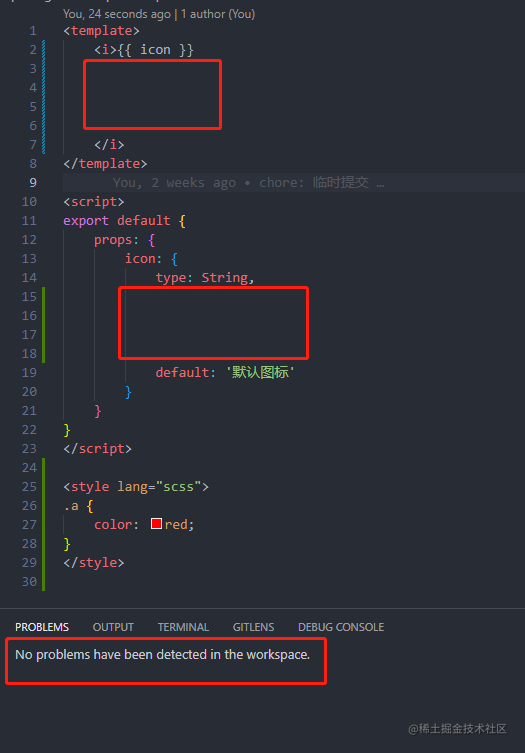The image size is (525, 753).
Task: Click the '1 author (You)' code lens
Action: 218,14
